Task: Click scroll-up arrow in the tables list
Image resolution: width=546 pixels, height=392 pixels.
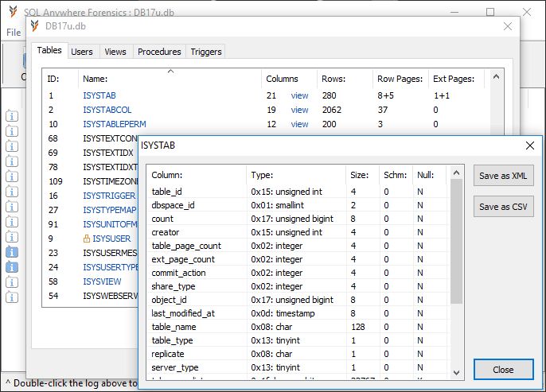Action: (x=496, y=77)
